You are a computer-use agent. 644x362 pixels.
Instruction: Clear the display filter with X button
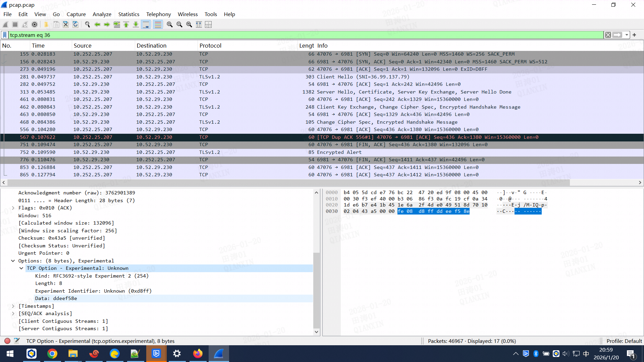point(608,35)
